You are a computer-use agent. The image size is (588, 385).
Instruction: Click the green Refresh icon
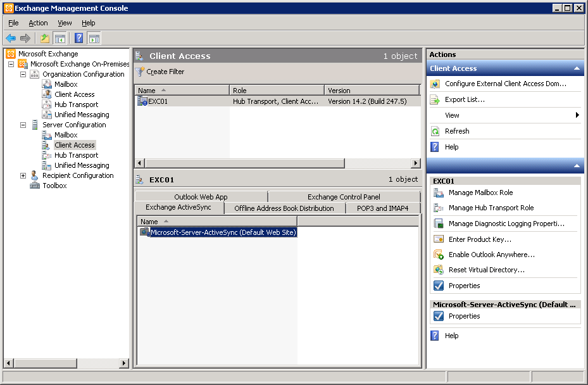click(x=435, y=131)
